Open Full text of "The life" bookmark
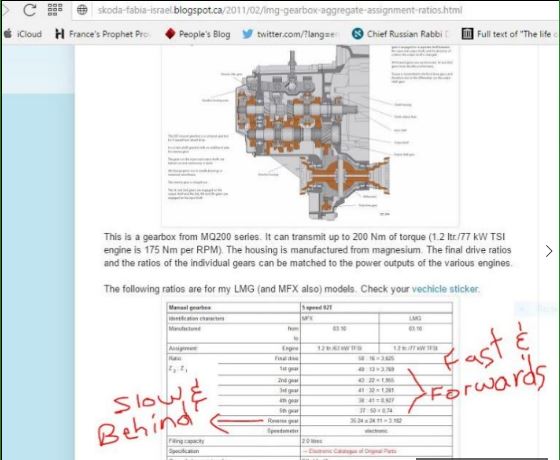This screenshot has width=560, height=460. pyautogui.click(x=510, y=34)
